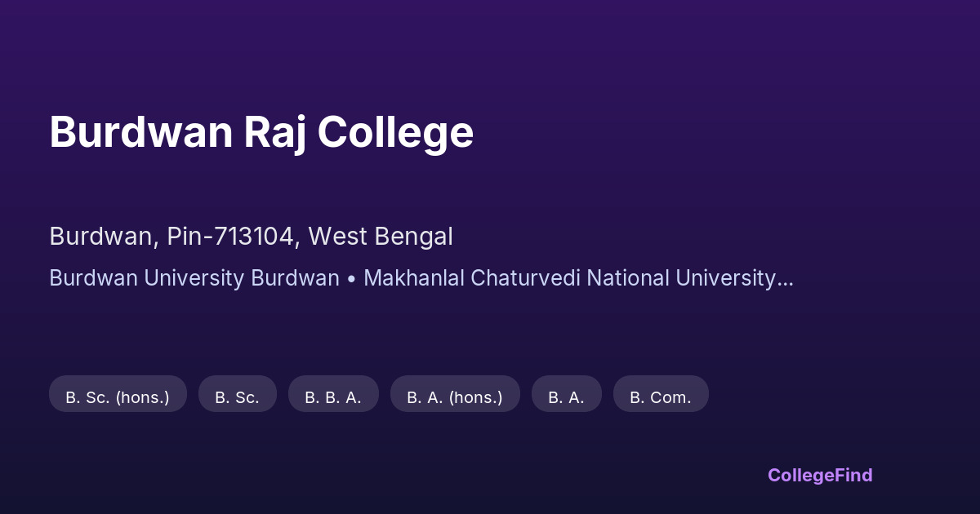Click the Burdwan Raj College heading
The height and width of the screenshot is (514, 980).
point(261,132)
